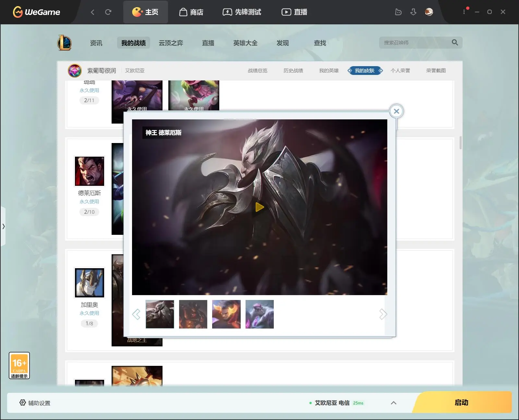
Task: Select the second fiery Darius skin thumbnail
Action: point(193,314)
